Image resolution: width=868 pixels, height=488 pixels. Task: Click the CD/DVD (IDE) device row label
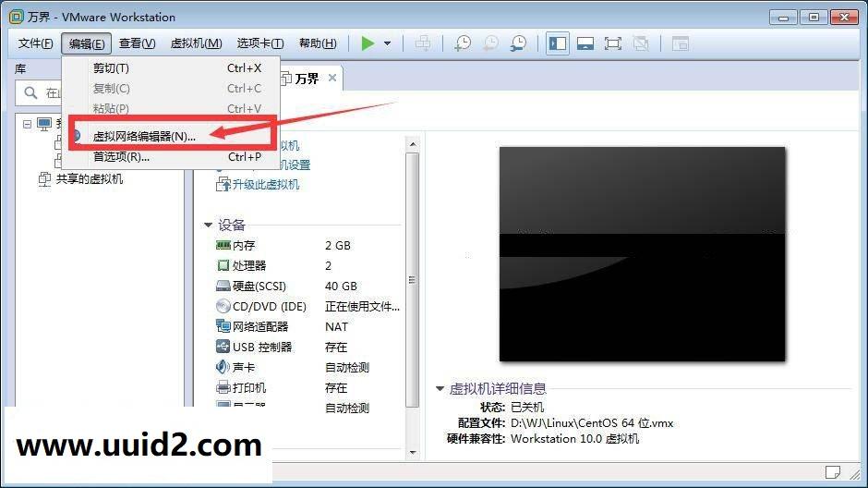point(269,306)
